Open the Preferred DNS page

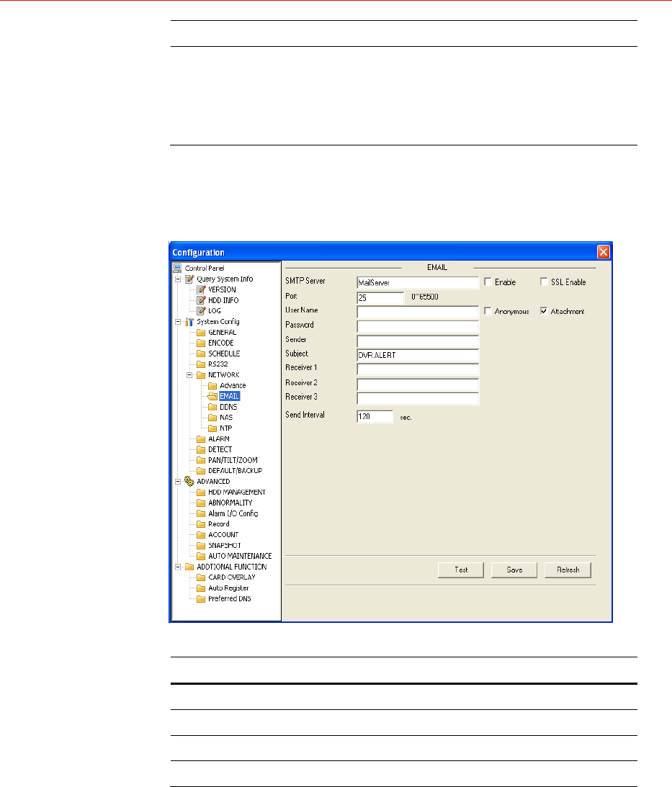[x=230, y=599]
